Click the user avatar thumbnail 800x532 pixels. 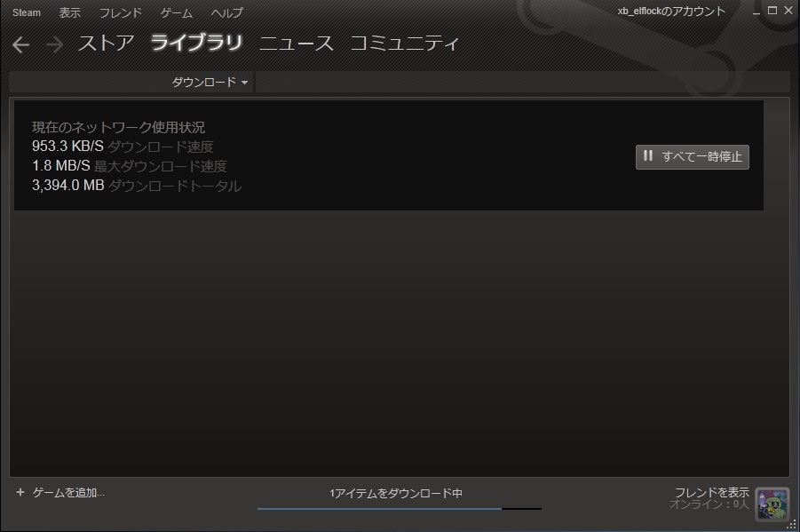(x=772, y=503)
